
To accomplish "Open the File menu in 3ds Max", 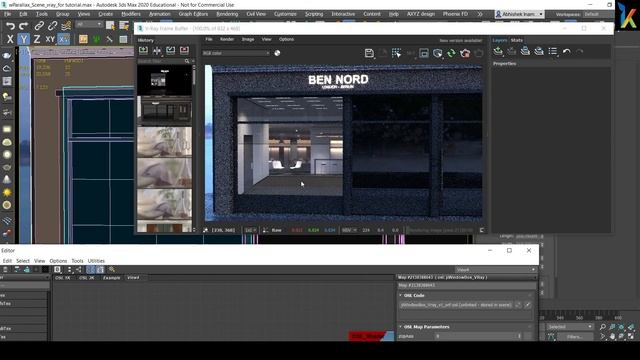I will [7, 14].
